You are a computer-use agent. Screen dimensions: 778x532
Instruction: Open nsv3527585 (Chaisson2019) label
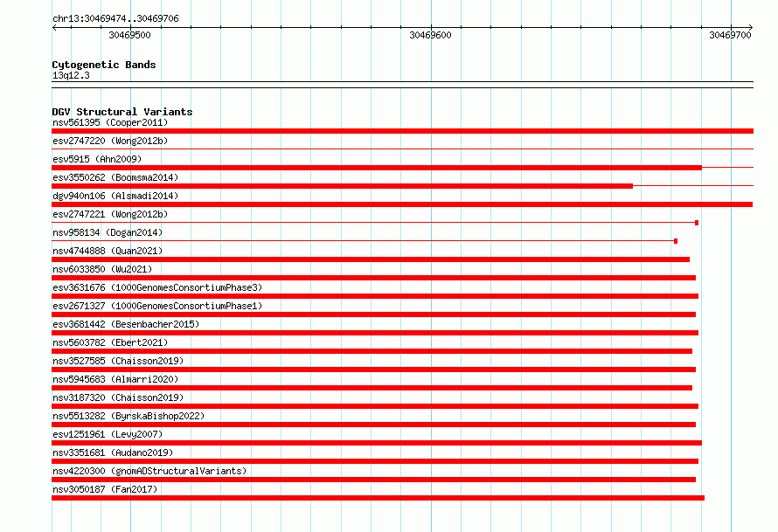(x=118, y=361)
